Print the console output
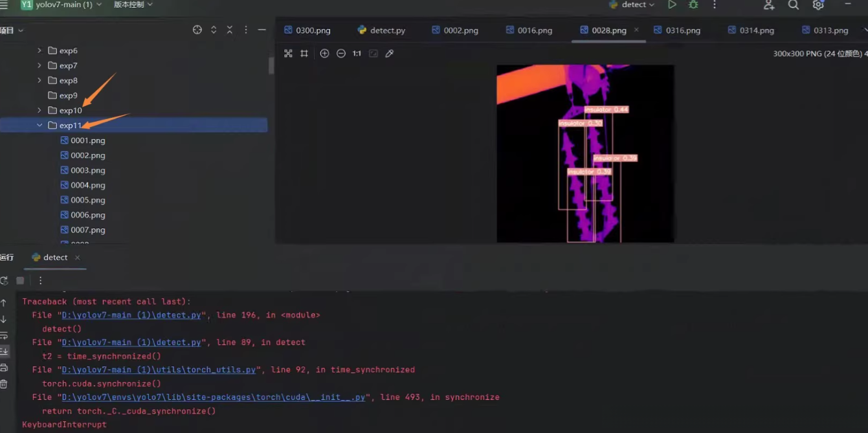The image size is (868, 433). tap(4, 368)
